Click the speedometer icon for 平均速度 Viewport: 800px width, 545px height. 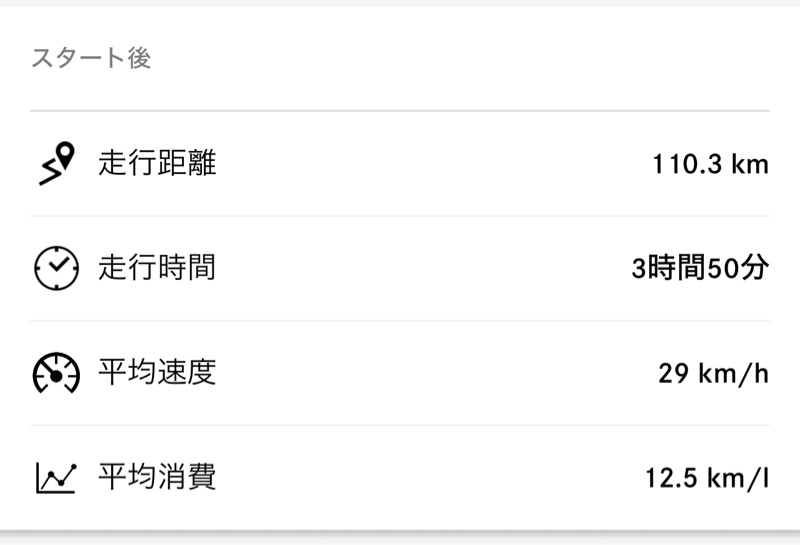click(57, 373)
